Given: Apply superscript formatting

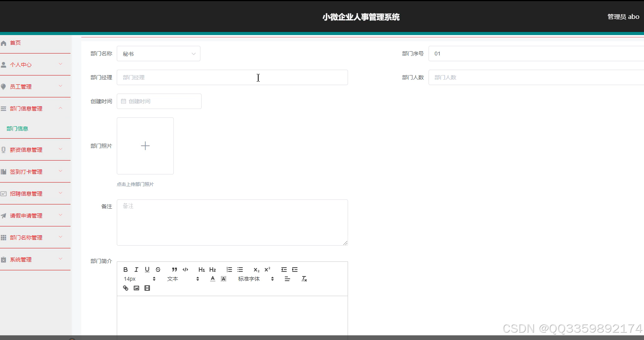Looking at the screenshot, I should point(267,270).
